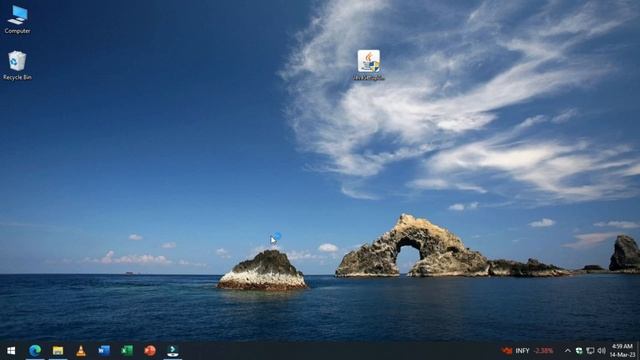Image resolution: width=640 pixels, height=360 pixels.
Task: Open the Windows Start menu
Action: pos(11,351)
